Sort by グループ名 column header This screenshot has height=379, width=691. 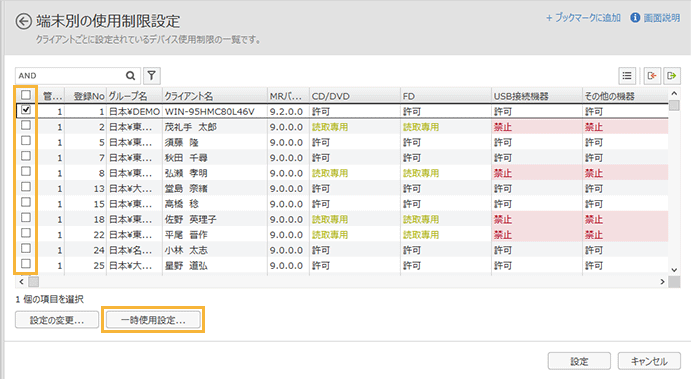tap(134, 96)
